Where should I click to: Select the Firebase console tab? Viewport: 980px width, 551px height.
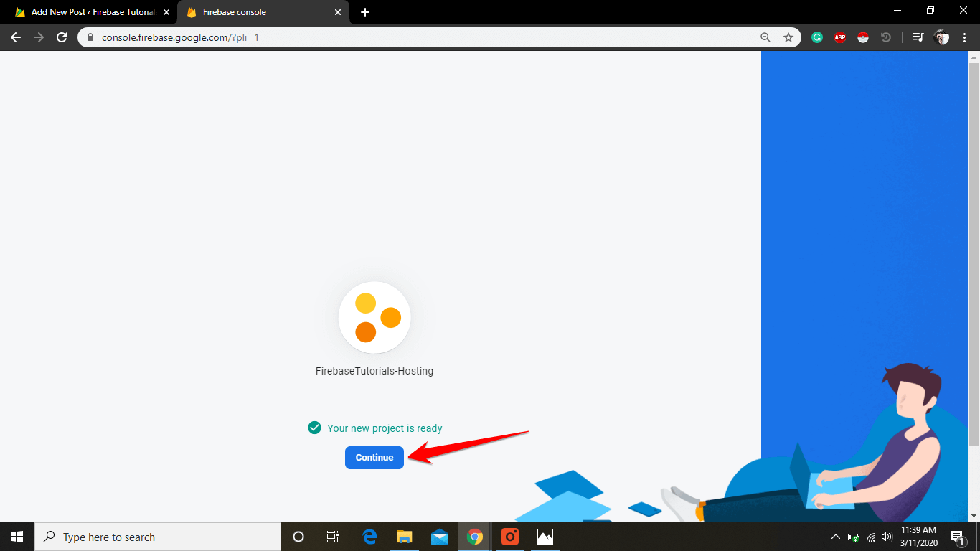pos(263,12)
